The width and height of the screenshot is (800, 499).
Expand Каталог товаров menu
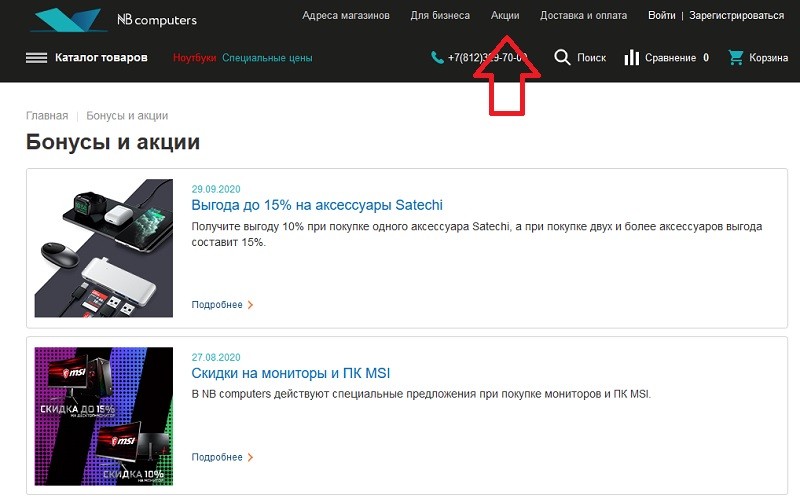click(101, 58)
